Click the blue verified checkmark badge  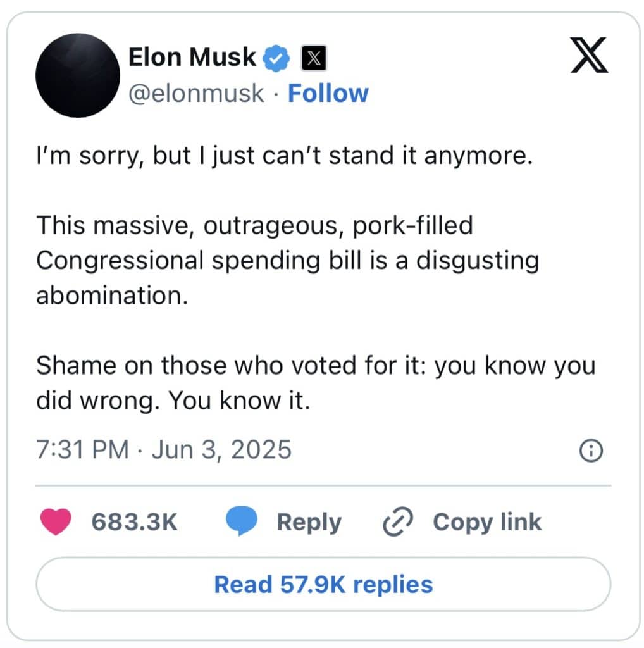click(277, 58)
